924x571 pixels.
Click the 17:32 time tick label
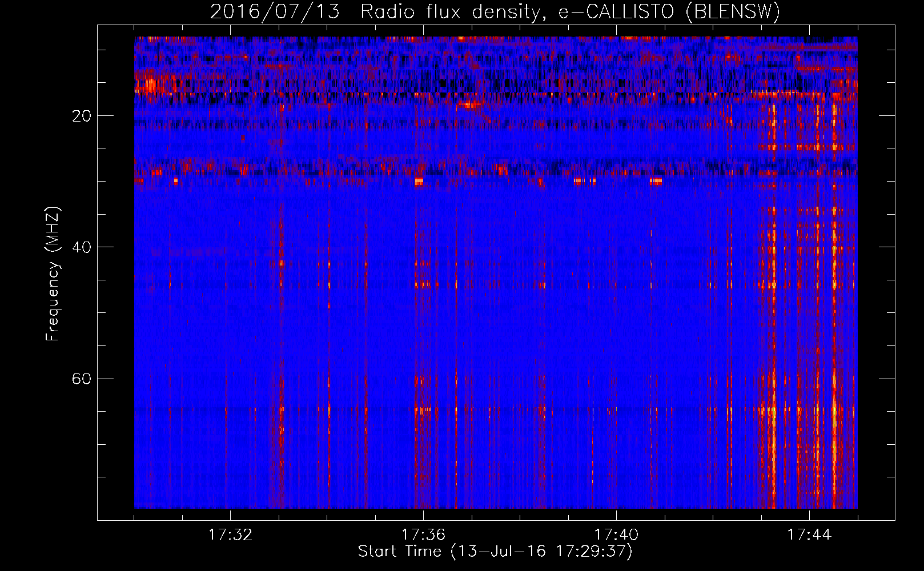pos(230,535)
